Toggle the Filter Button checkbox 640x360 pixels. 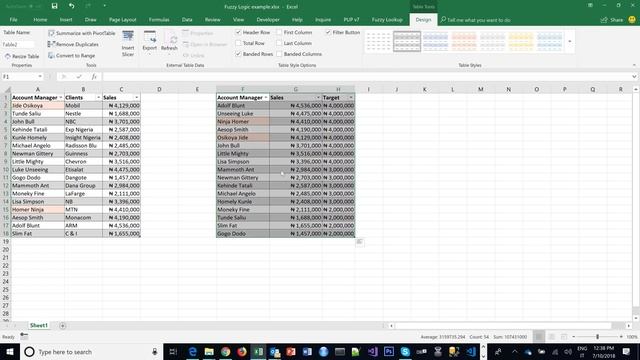click(328, 32)
